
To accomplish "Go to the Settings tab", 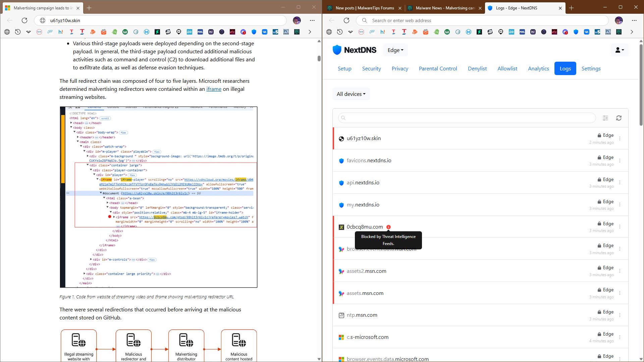I will point(591,68).
